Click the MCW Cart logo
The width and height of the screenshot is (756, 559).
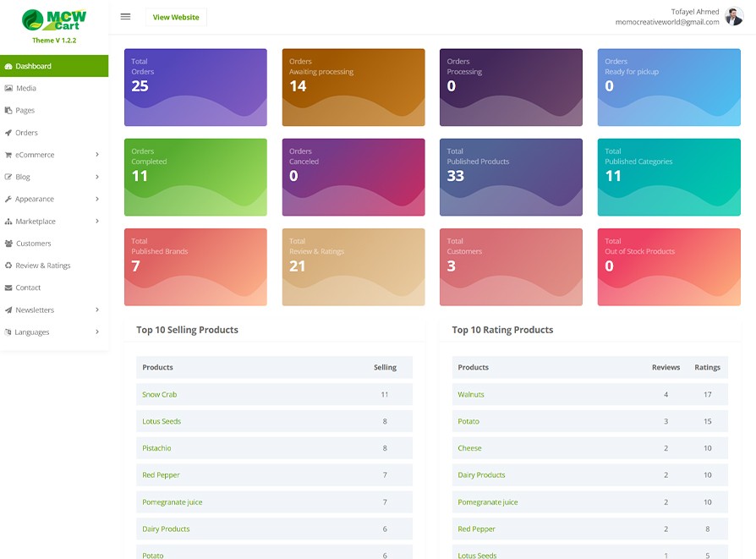coord(54,20)
